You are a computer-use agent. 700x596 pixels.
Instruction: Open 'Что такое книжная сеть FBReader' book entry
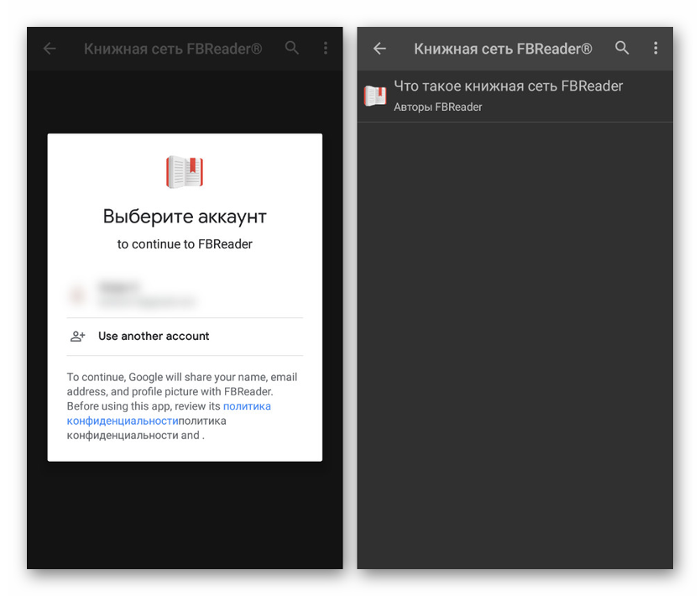click(x=515, y=96)
